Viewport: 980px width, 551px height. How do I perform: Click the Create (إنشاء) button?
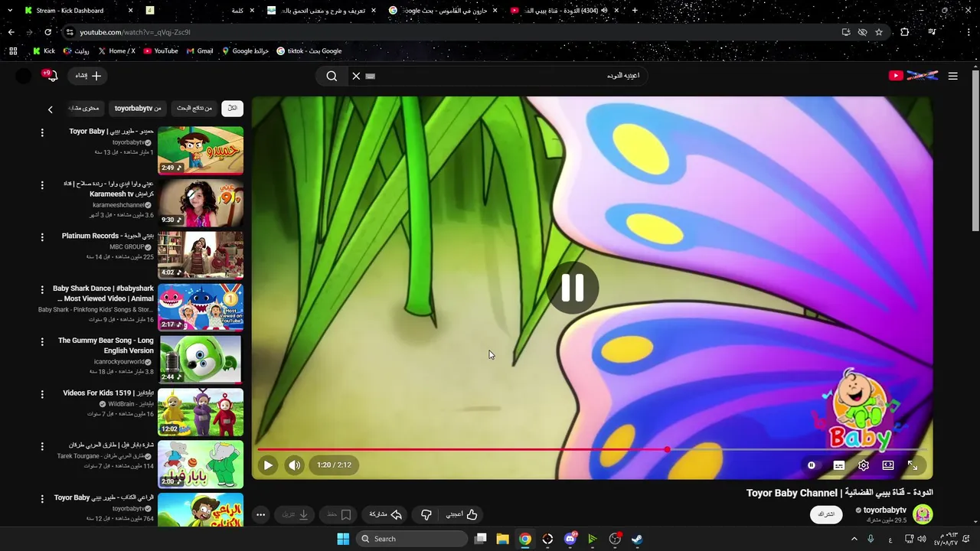click(88, 76)
